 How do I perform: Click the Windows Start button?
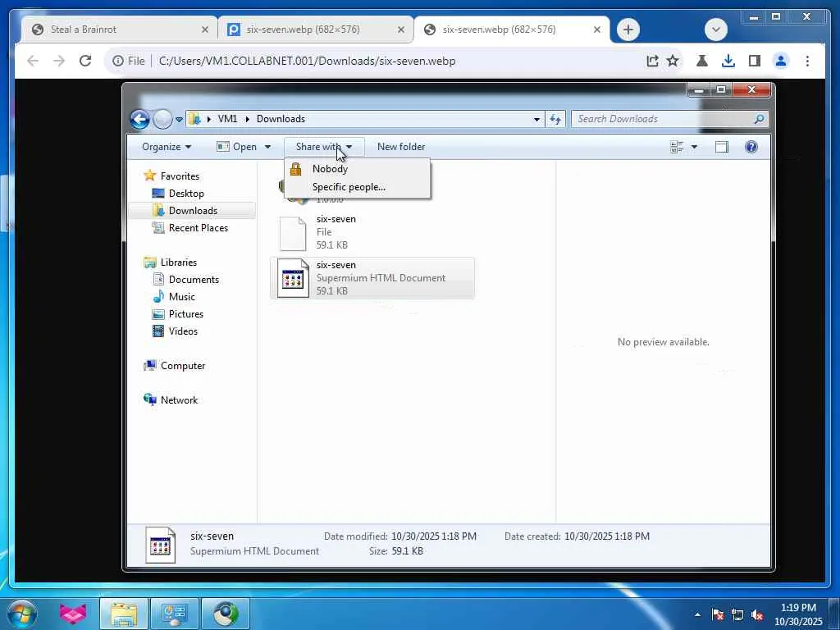point(22,614)
